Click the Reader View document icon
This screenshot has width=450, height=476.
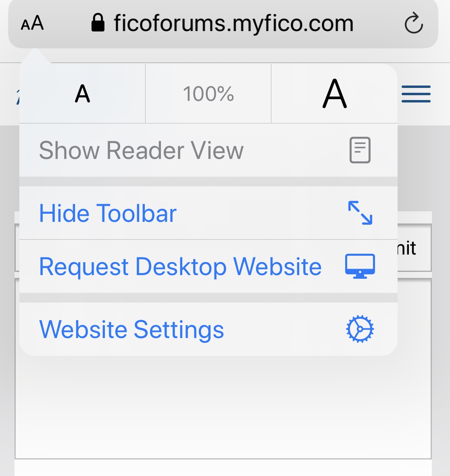pos(360,150)
